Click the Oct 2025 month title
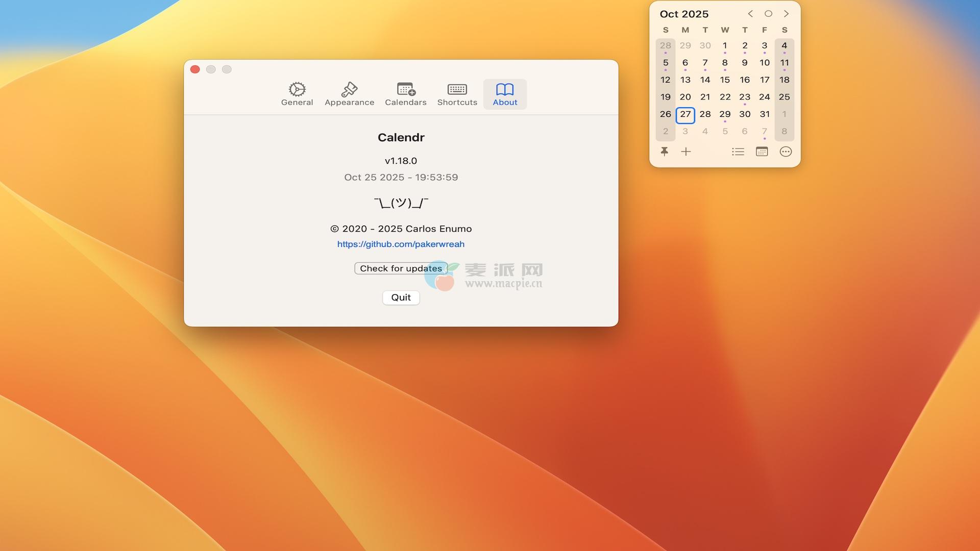980x551 pixels. click(x=684, y=14)
